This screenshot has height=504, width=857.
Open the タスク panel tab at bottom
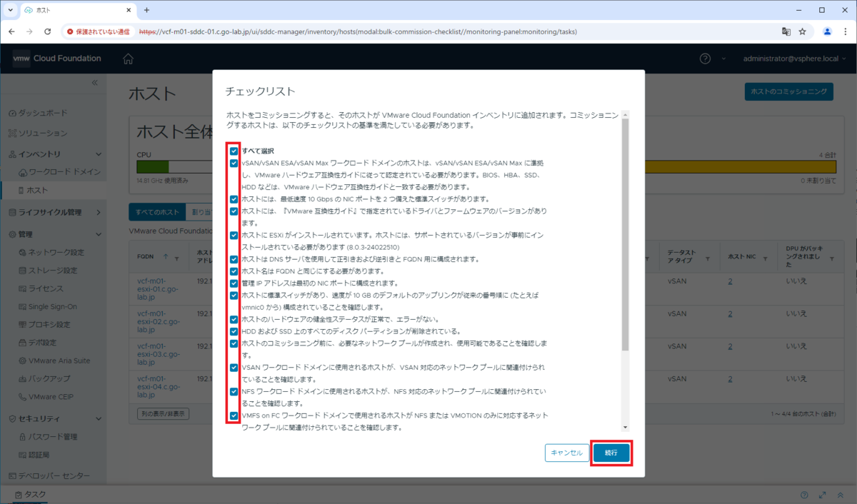point(29,495)
